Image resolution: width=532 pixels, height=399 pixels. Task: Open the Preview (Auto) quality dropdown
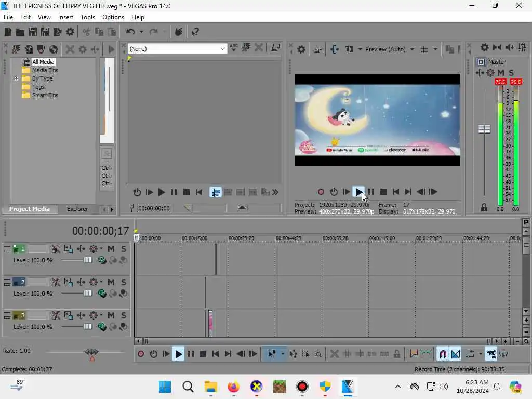click(412, 49)
